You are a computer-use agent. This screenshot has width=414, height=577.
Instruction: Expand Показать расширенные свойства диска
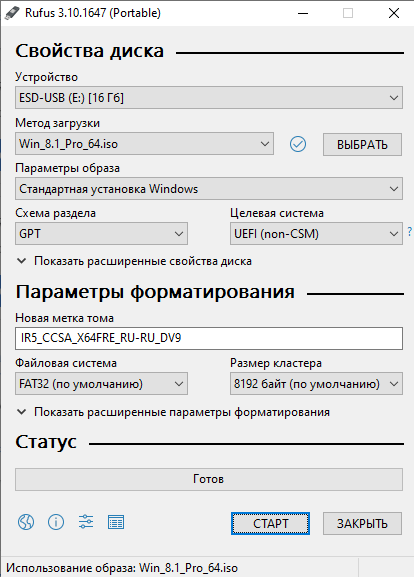tap(135, 261)
